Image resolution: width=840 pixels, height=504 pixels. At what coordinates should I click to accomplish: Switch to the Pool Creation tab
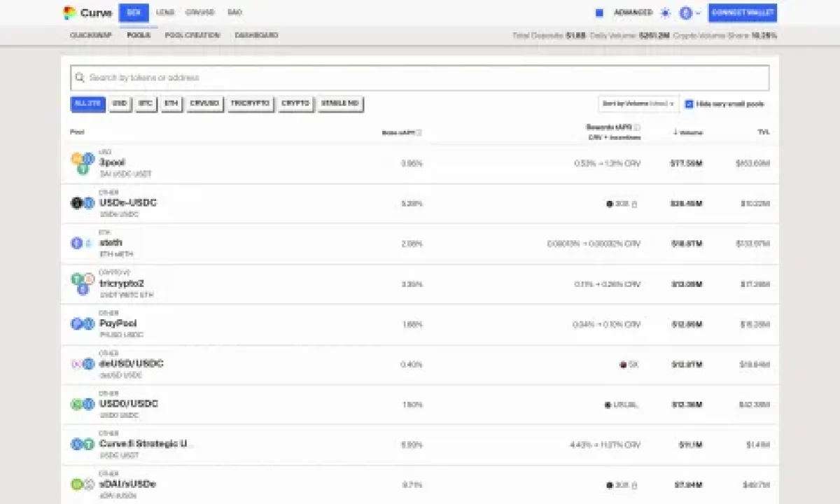click(x=192, y=35)
